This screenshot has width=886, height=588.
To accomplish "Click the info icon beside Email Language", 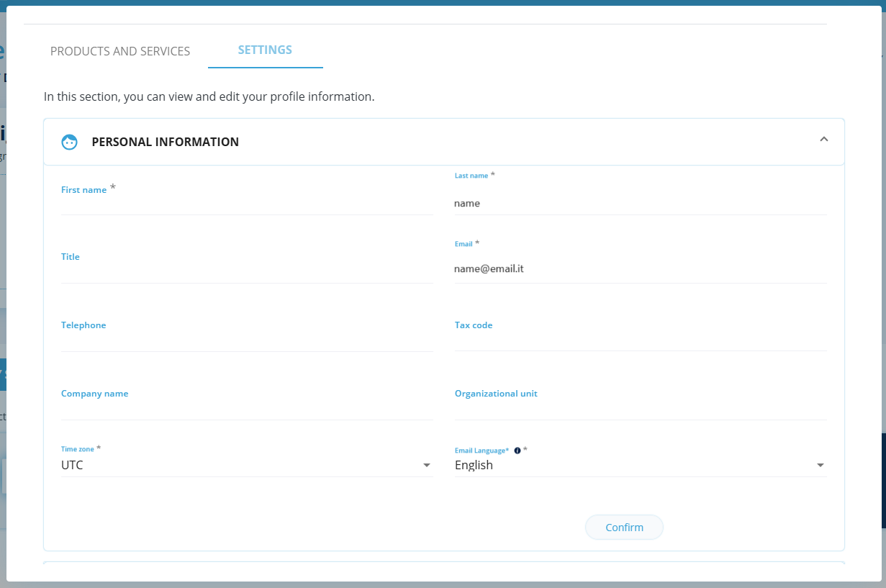I will [517, 451].
